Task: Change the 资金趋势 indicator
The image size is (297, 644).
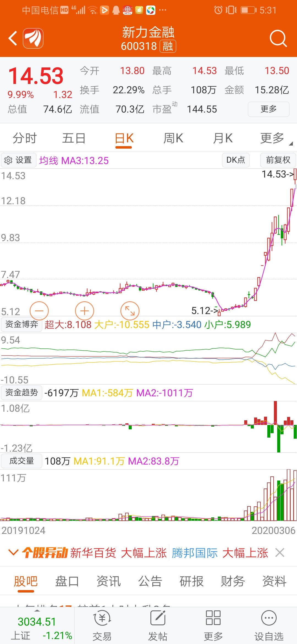Action: pyautogui.click(x=21, y=392)
